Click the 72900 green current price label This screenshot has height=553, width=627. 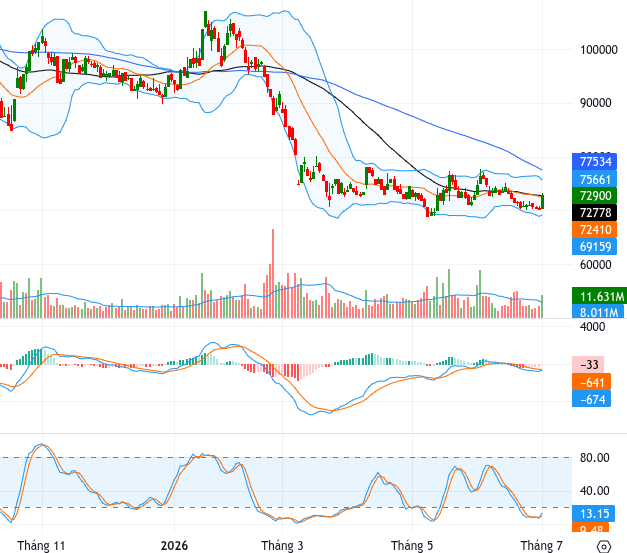pyautogui.click(x=595, y=196)
